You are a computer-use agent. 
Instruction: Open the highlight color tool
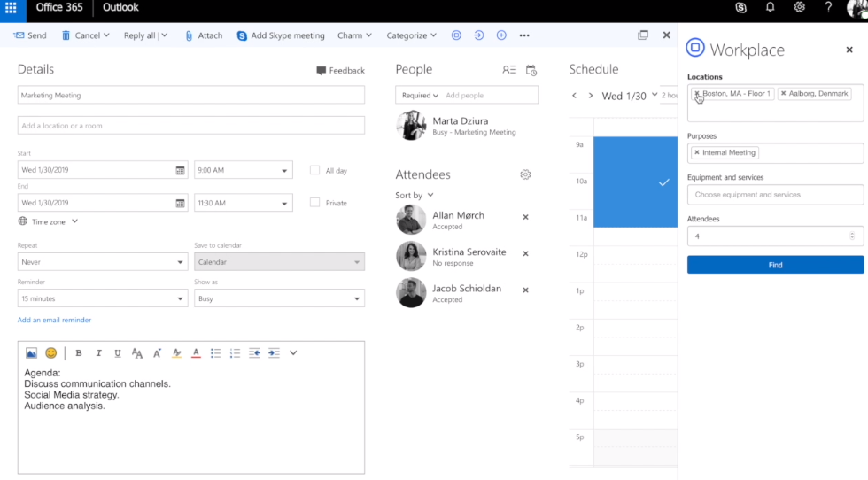click(176, 353)
